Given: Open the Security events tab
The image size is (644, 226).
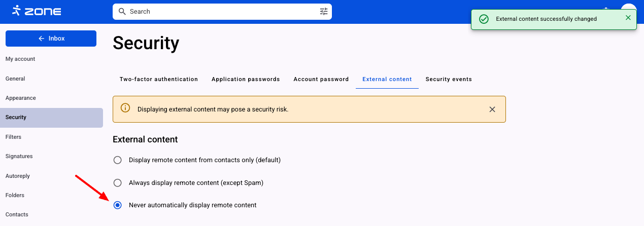Looking at the screenshot, I should 449,79.
